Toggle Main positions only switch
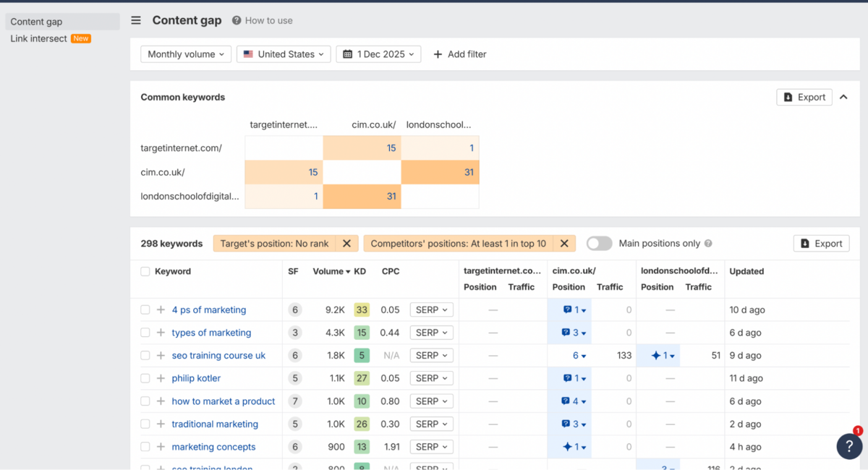 [x=599, y=244]
